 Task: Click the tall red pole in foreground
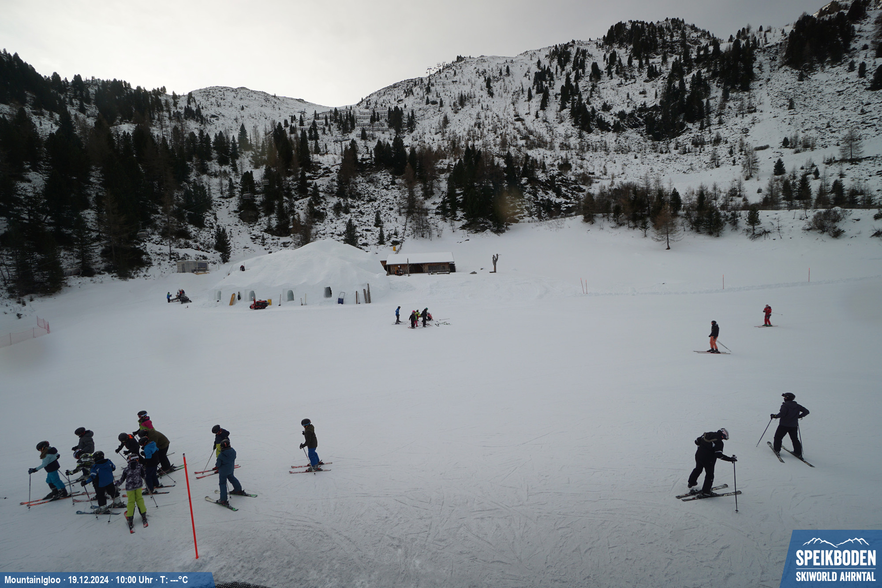191,506
